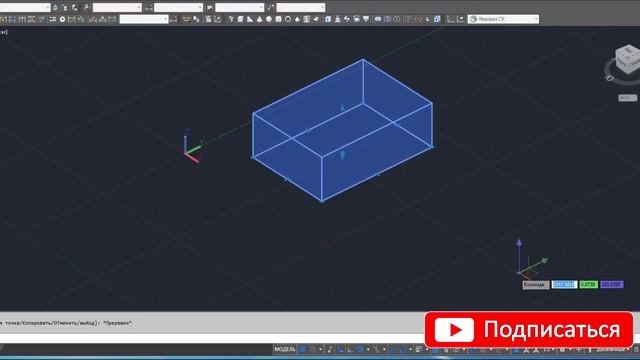
Task: Activate the 3D Rotate tool
Action: [x=418, y=19]
